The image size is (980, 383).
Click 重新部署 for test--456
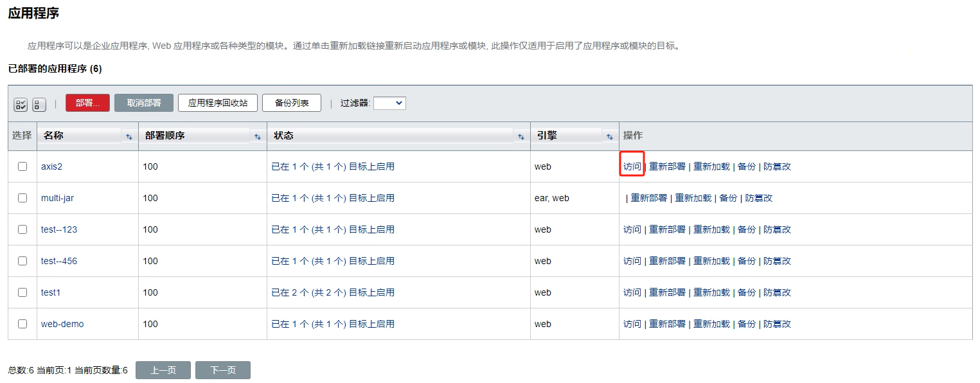[x=667, y=261]
